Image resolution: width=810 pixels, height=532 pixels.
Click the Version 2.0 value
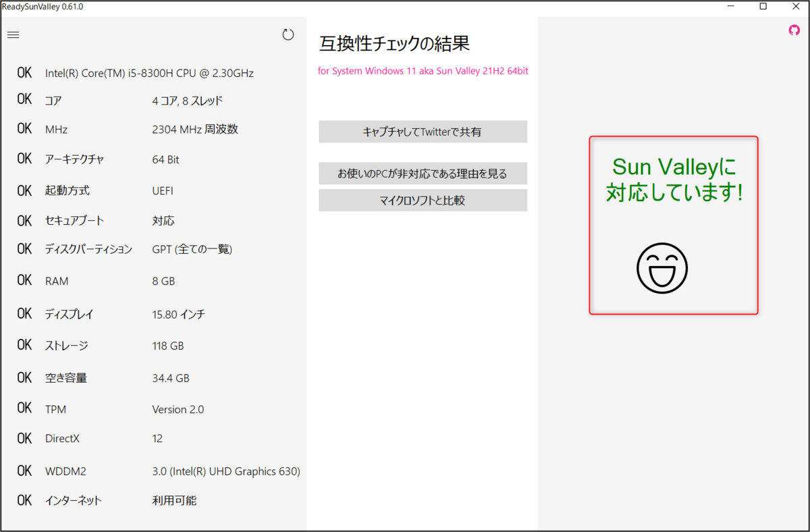(178, 409)
